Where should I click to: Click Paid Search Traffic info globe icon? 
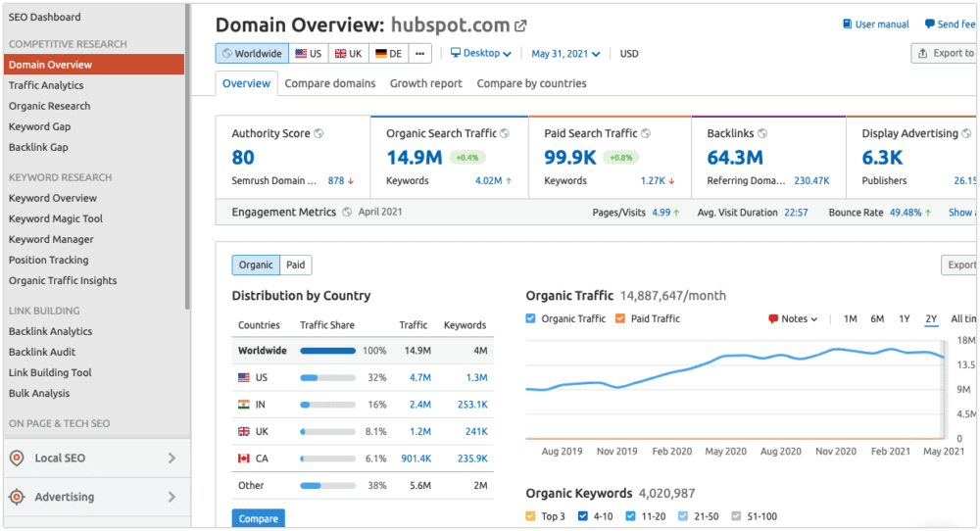(x=646, y=133)
